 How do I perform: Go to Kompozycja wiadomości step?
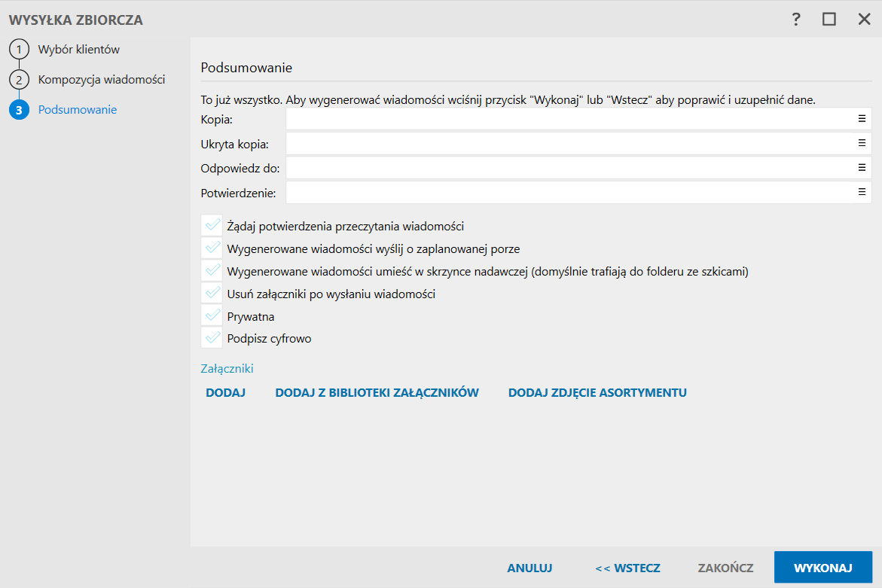102,80
